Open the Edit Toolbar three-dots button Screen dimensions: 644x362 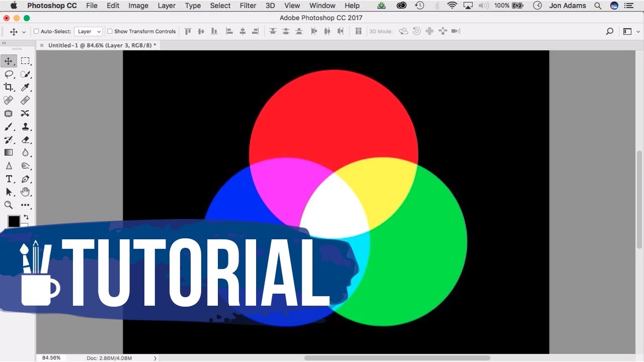pos(25,205)
